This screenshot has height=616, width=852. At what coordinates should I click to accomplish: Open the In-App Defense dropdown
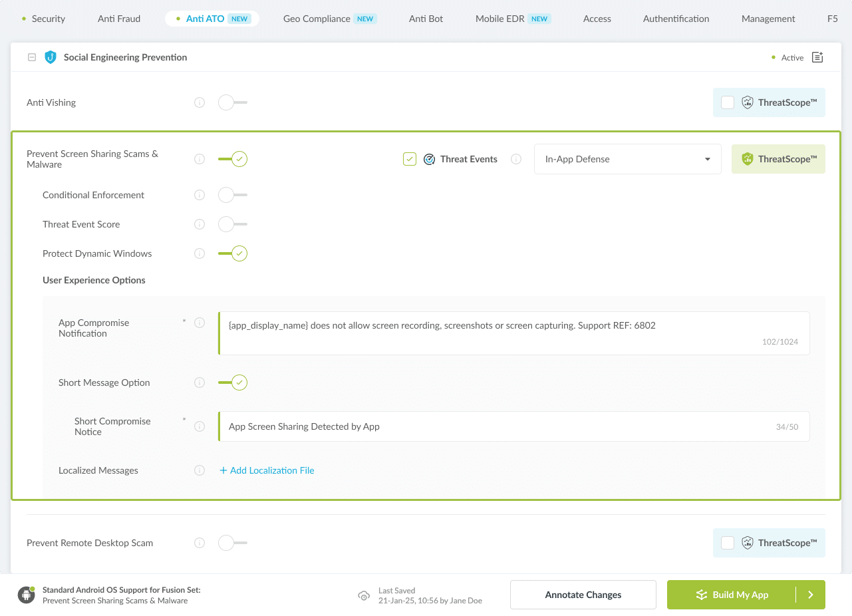[627, 159]
